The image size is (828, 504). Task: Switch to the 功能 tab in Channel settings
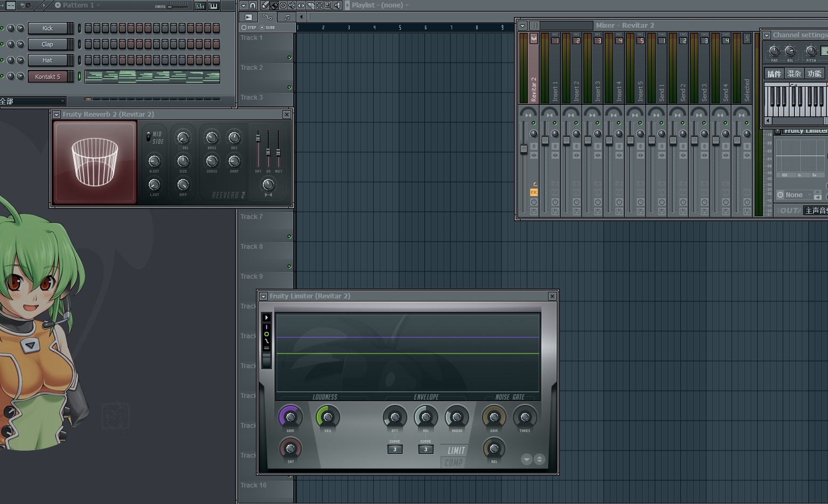pyautogui.click(x=814, y=74)
